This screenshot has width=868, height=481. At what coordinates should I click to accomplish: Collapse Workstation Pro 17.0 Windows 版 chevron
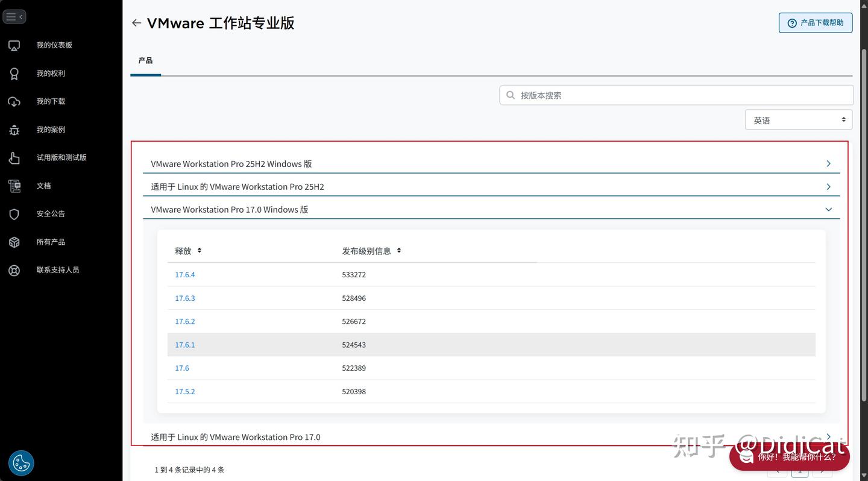[x=828, y=210]
